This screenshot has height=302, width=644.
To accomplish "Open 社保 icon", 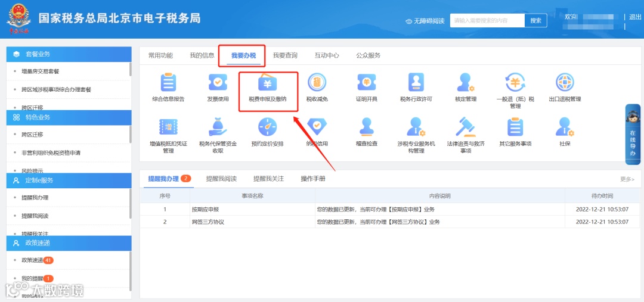I will pos(565,127).
